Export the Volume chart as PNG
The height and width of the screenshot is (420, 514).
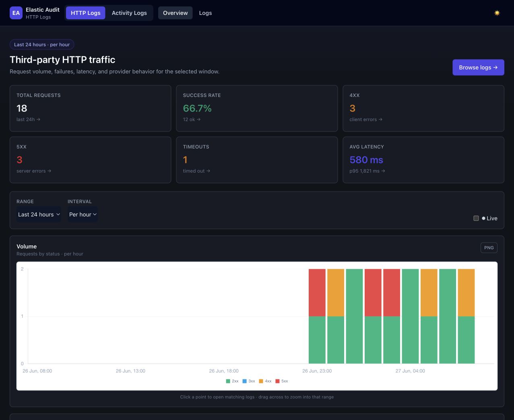coord(489,248)
